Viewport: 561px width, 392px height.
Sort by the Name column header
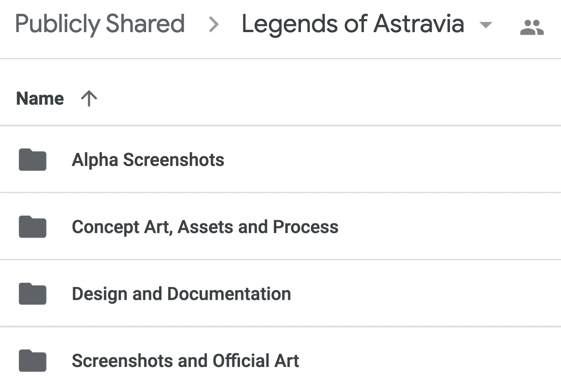pyautogui.click(x=40, y=99)
